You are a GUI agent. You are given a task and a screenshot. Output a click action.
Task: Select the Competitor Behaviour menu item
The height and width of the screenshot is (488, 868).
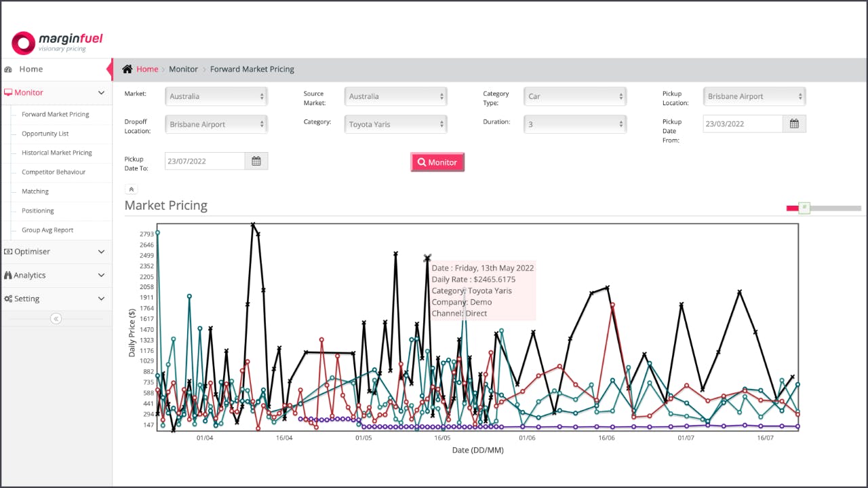coord(54,172)
